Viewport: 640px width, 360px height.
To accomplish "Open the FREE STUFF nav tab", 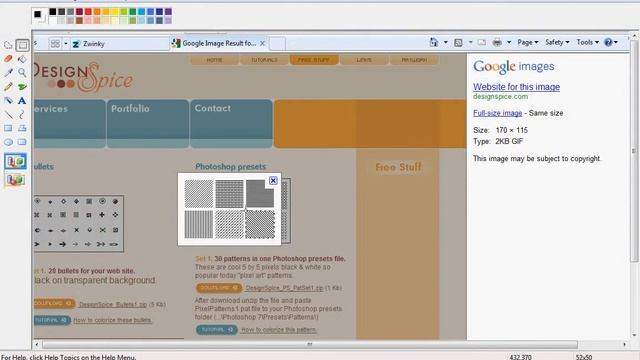I will [x=314, y=60].
